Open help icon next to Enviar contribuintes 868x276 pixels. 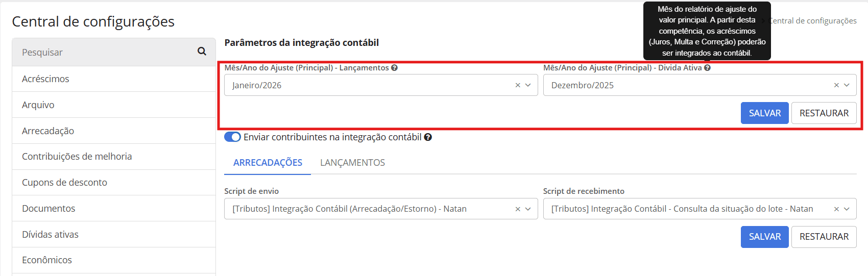(428, 137)
